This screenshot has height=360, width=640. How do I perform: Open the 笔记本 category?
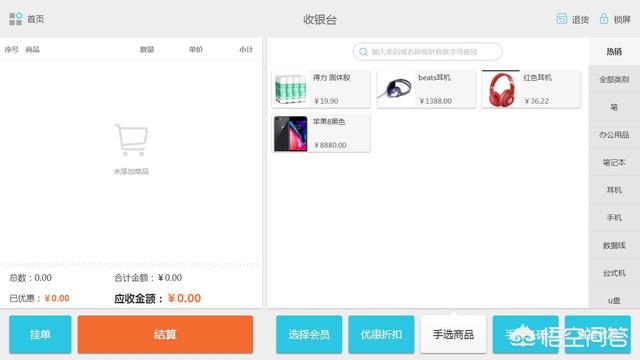point(614,162)
